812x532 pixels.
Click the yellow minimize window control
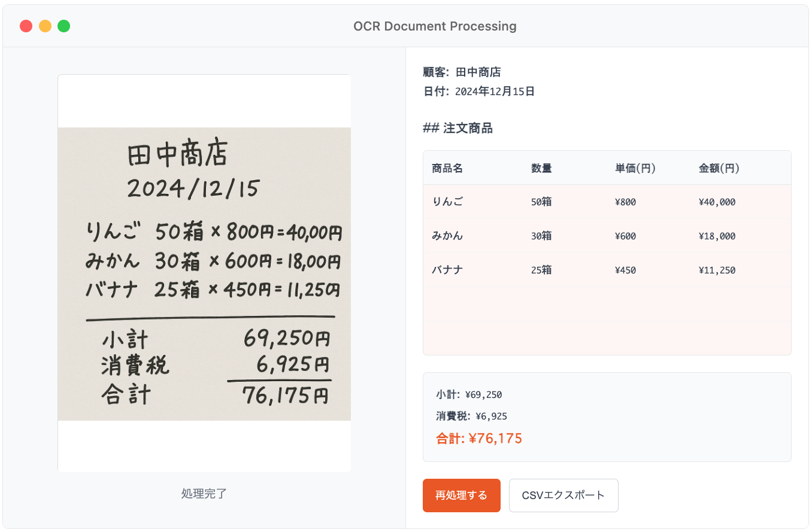click(44, 26)
